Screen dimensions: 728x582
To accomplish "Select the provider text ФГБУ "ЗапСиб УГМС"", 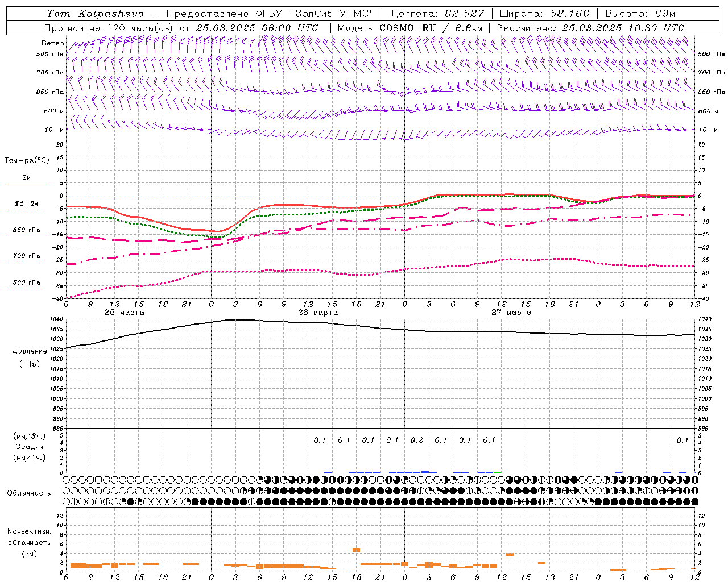I will pyautogui.click(x=315, y=14).
